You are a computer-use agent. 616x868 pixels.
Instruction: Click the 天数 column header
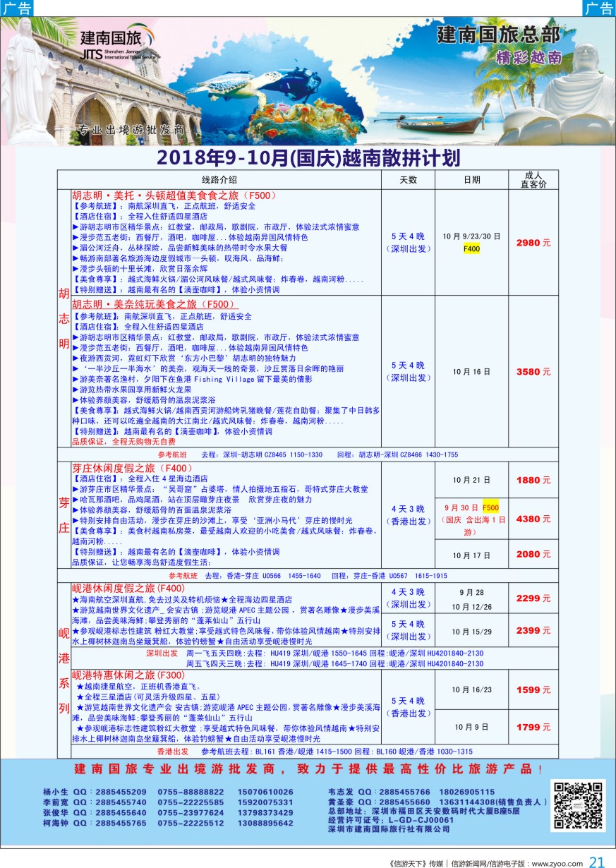409,180
